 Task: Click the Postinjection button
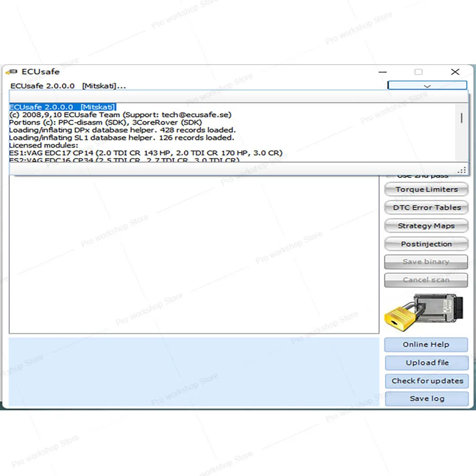[426, 244]
